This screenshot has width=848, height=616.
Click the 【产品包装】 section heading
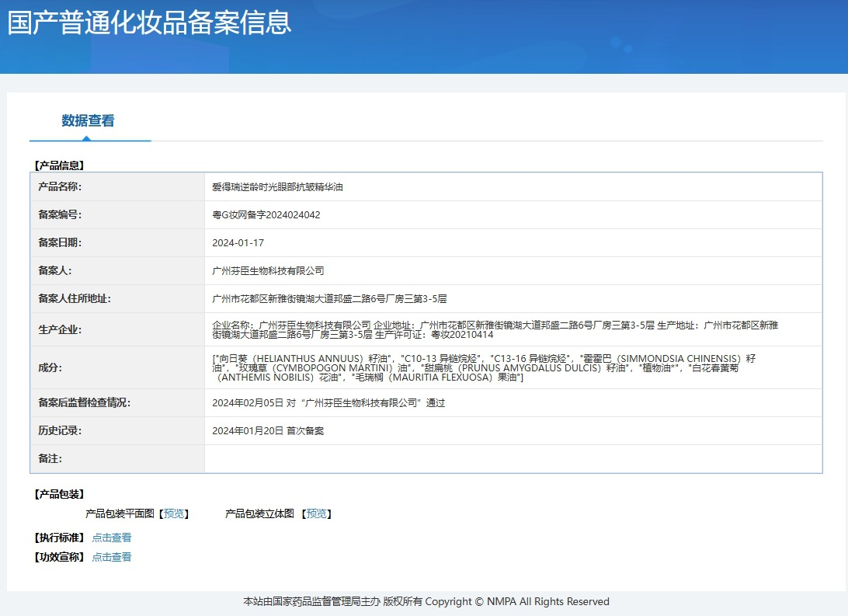click(x=59, y=494)
